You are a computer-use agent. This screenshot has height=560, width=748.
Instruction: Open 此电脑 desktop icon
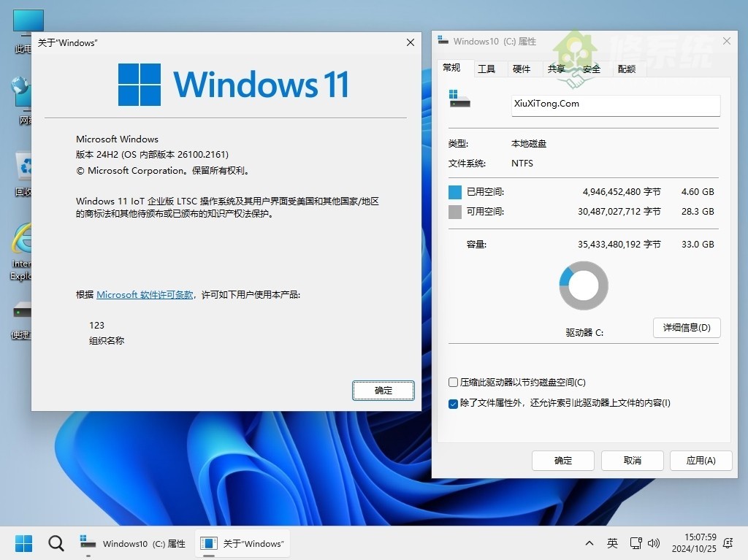pos(28,22)
